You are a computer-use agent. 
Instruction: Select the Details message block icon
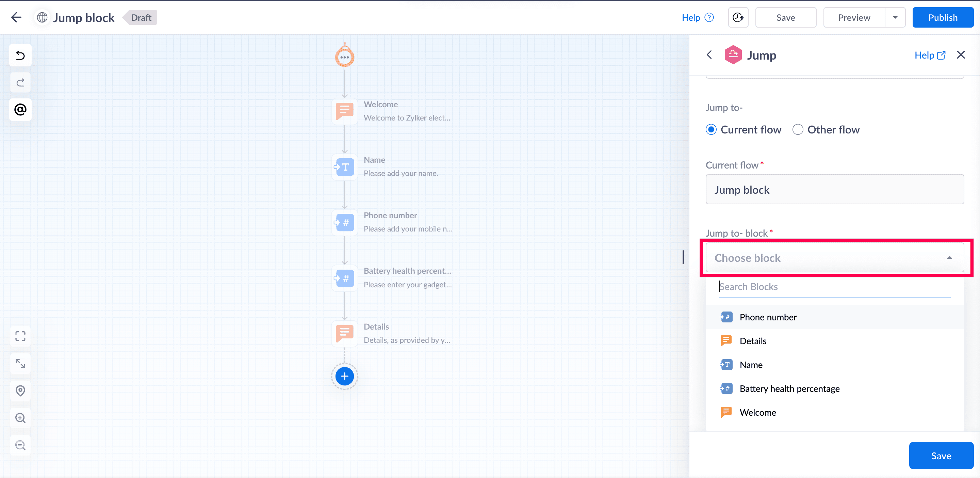click(345, 334)
